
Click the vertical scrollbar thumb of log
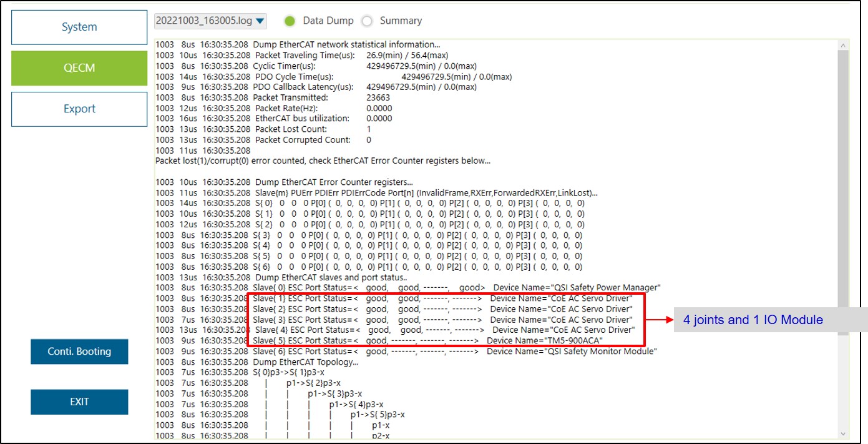click(x=844, y=187)
